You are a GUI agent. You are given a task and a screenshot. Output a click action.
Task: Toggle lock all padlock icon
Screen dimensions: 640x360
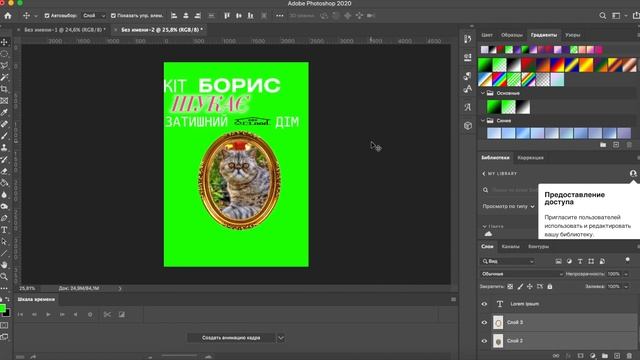tap(550, 287)
